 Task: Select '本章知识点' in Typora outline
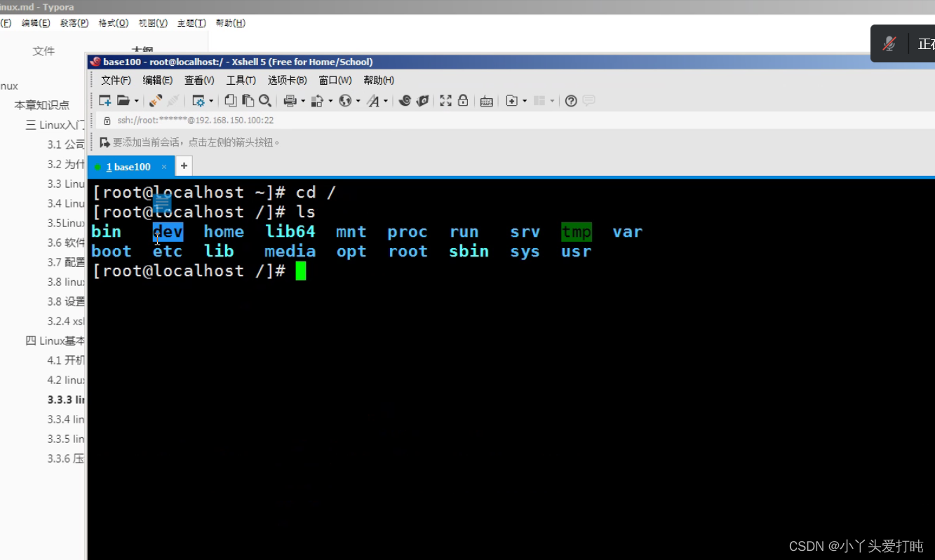42,105
